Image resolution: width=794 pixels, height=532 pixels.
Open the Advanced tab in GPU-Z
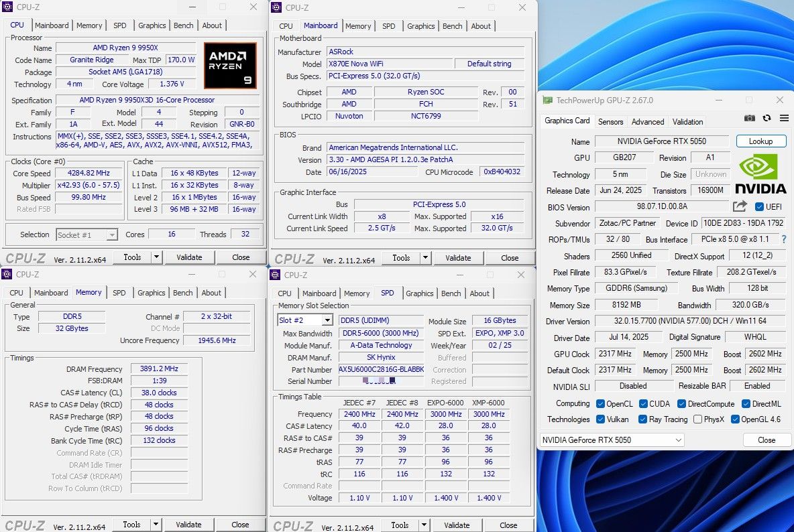click(648, 121)
